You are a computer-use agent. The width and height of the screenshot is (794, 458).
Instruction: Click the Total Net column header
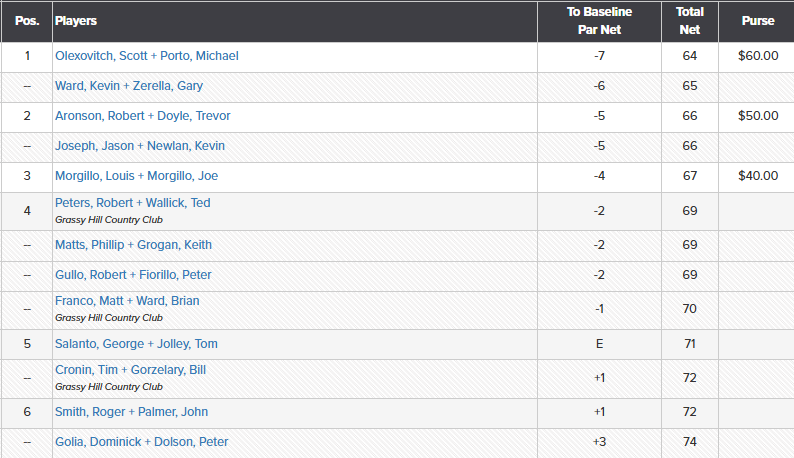(689, 21)
